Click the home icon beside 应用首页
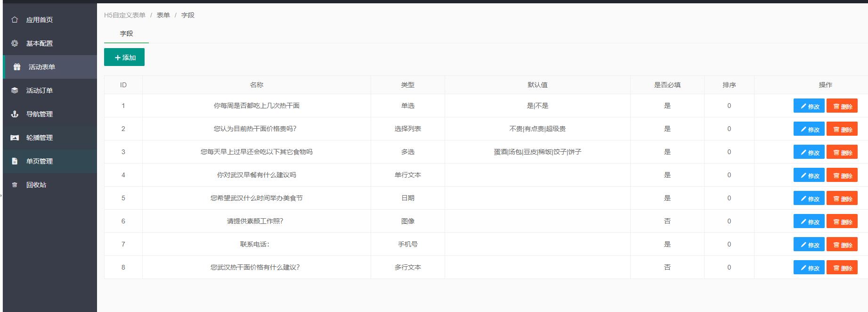This screenshot has width=868, height=312. click(15, 20)
